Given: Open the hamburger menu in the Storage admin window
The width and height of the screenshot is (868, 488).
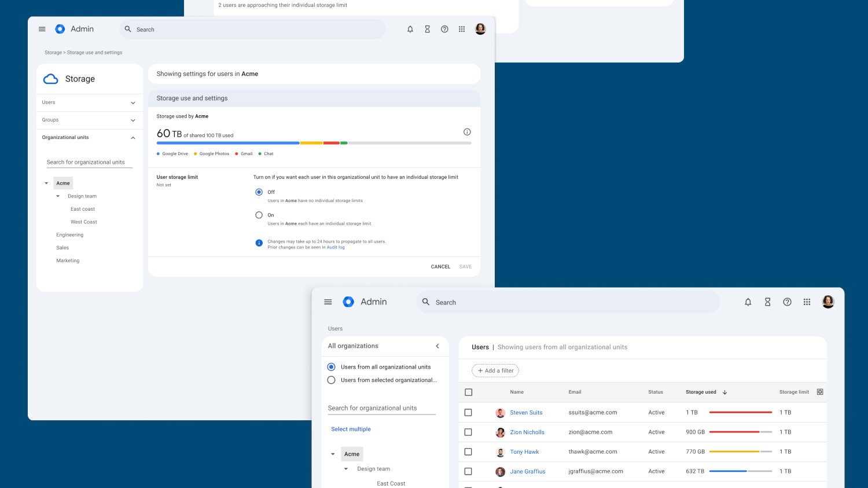Looking at the screenshot, I should (42, 29).
